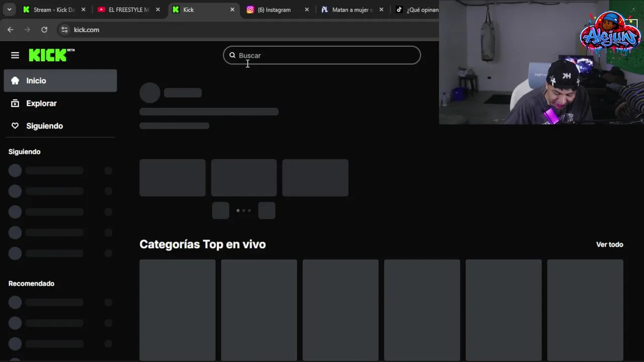Open Siguiendo in the sidebar
644x362 pixels.
(60, 126)
